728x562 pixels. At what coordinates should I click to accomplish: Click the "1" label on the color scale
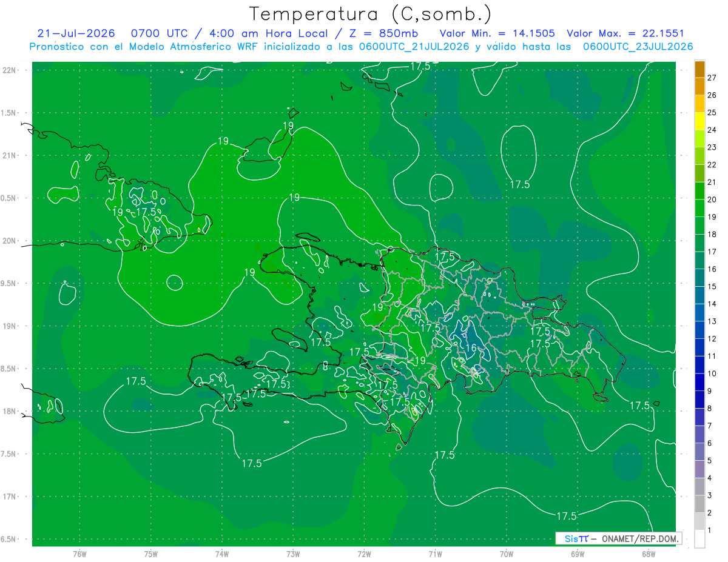click(x=710, y=530)
